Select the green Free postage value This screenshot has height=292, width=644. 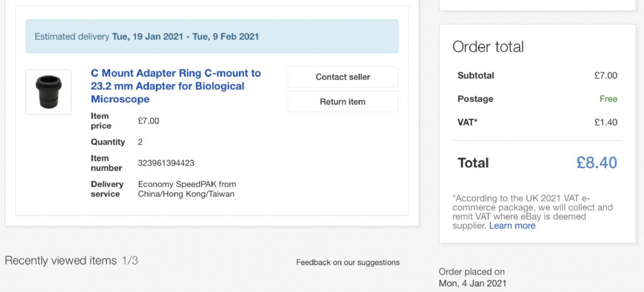click(608, 99)
